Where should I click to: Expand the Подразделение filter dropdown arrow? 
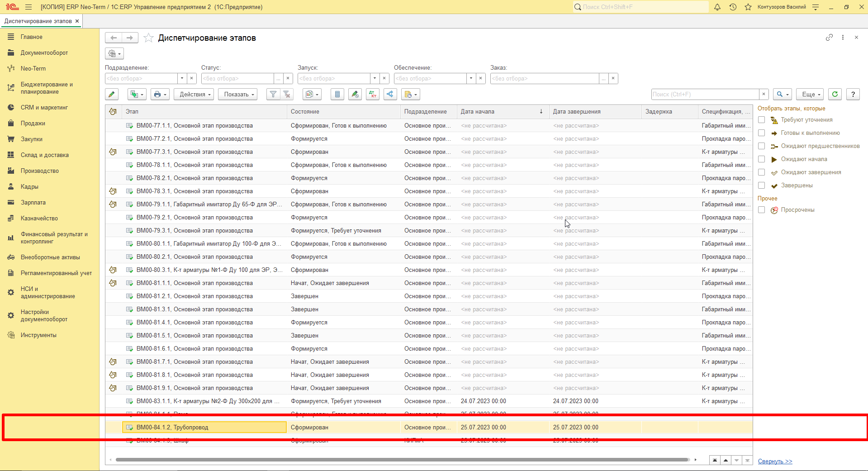[182, 78]
